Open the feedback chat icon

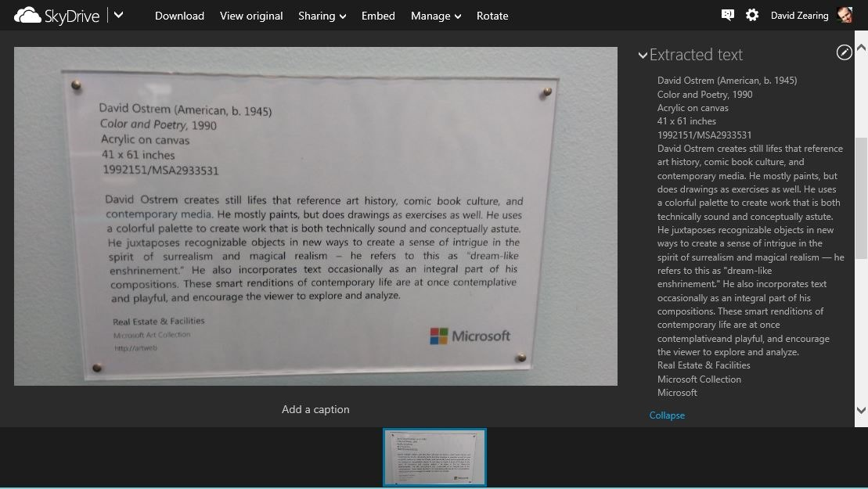coord(726,14)
